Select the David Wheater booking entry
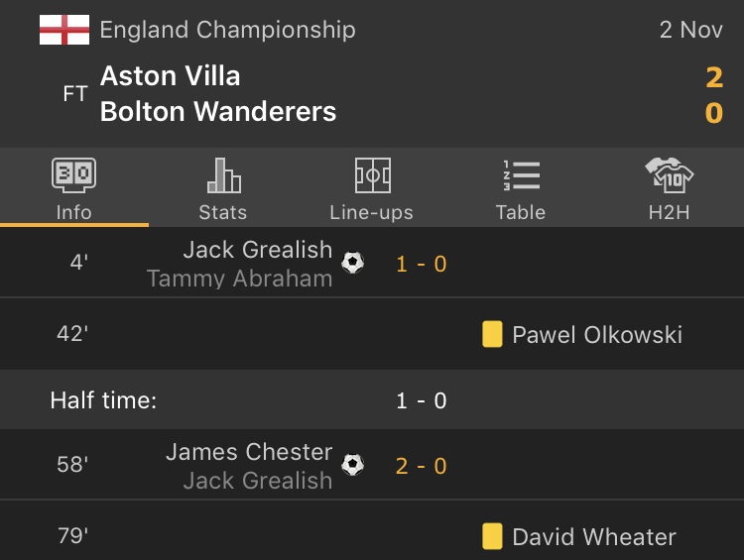 point(594,537)
